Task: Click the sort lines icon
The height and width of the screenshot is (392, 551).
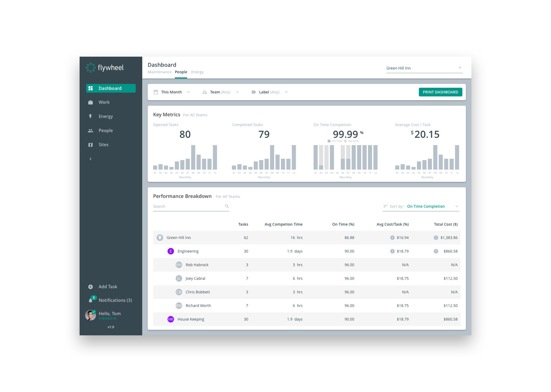Action: [x=385, y=206]
